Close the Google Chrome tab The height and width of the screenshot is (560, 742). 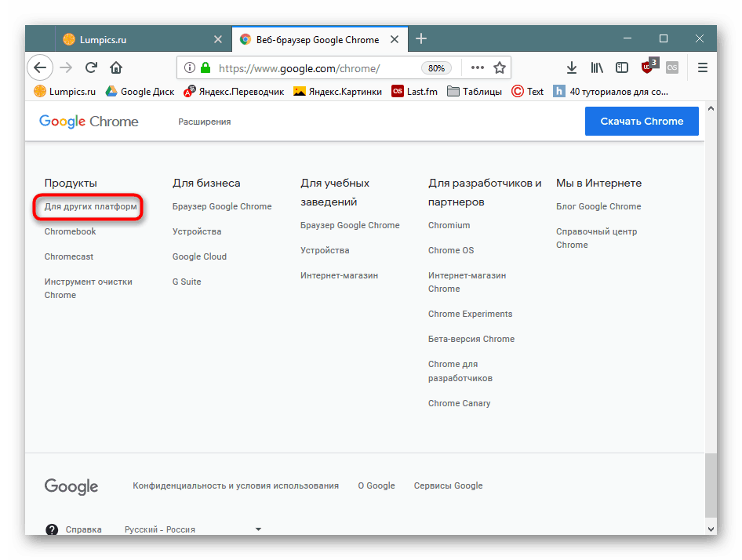(395, 39)
